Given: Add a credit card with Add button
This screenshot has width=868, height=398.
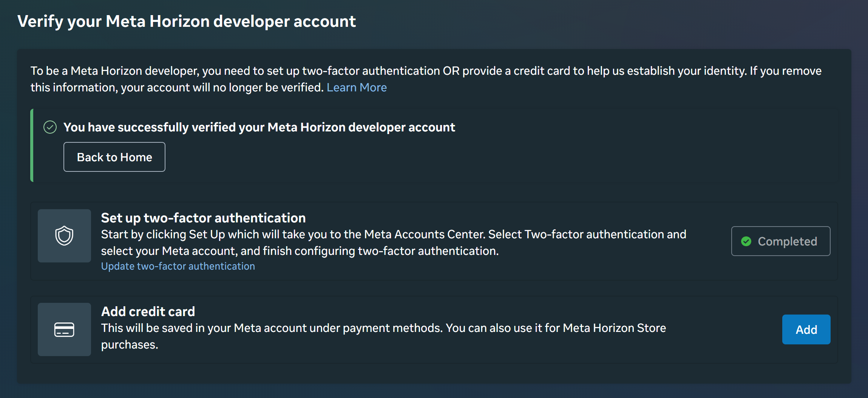Looking at the screenshot, I should click(x=806, y=329).
